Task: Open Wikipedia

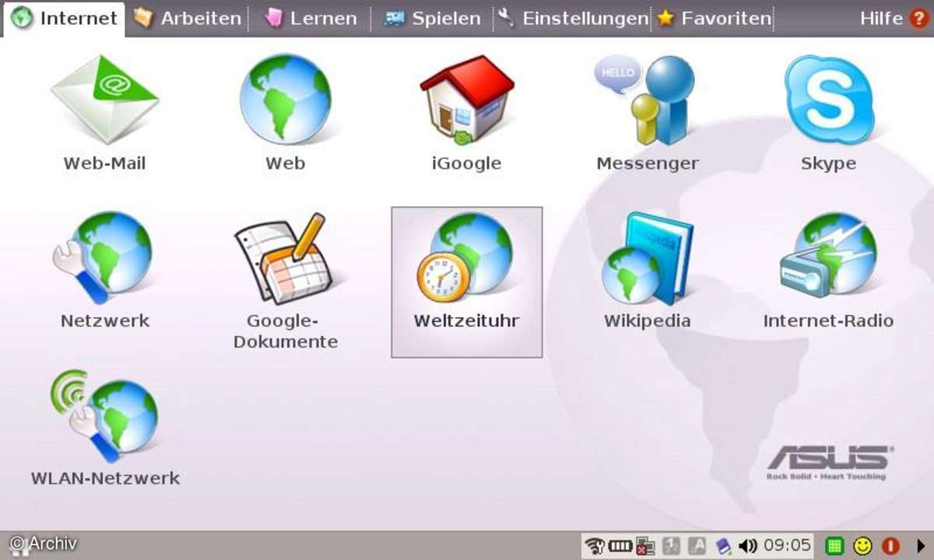Action: pyautogui.click(x=648, y=270)
